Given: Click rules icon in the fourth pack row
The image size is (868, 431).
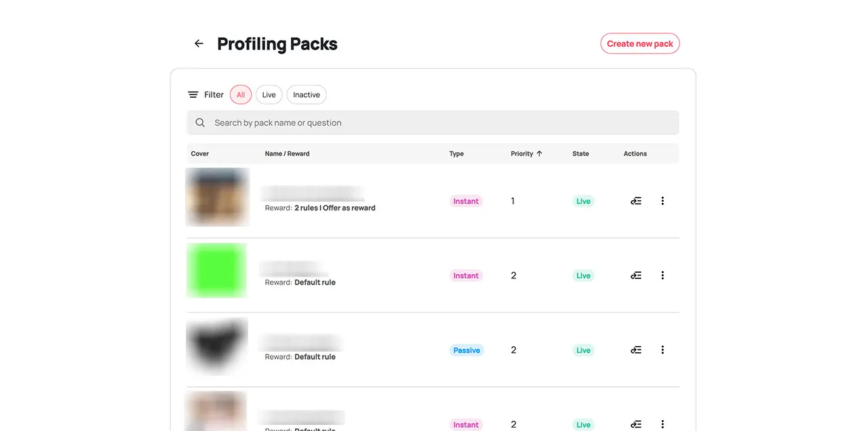Looking at the screenshot, I should [x=635, y=424].
